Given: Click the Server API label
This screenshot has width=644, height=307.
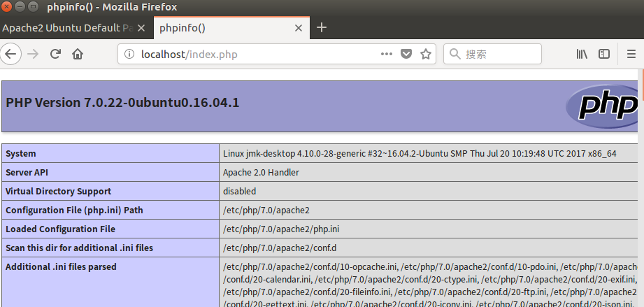Looking at the screenshot, I should coord(27,173).
